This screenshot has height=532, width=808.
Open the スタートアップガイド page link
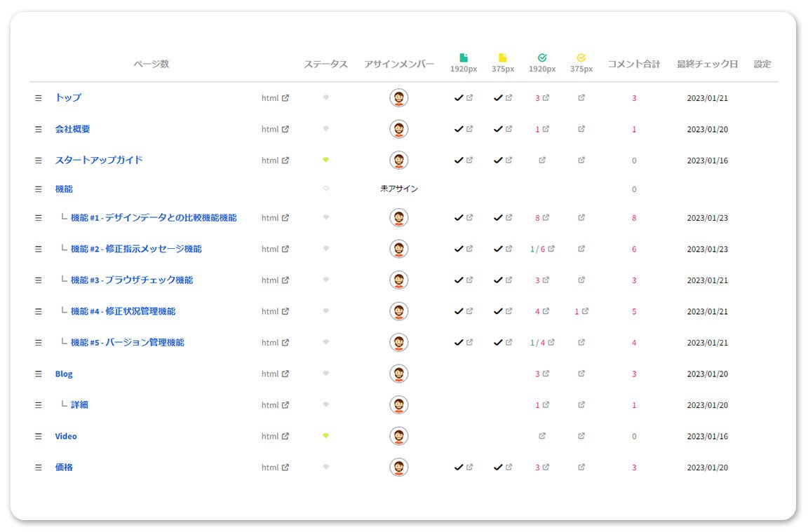(x=99, y=161)
